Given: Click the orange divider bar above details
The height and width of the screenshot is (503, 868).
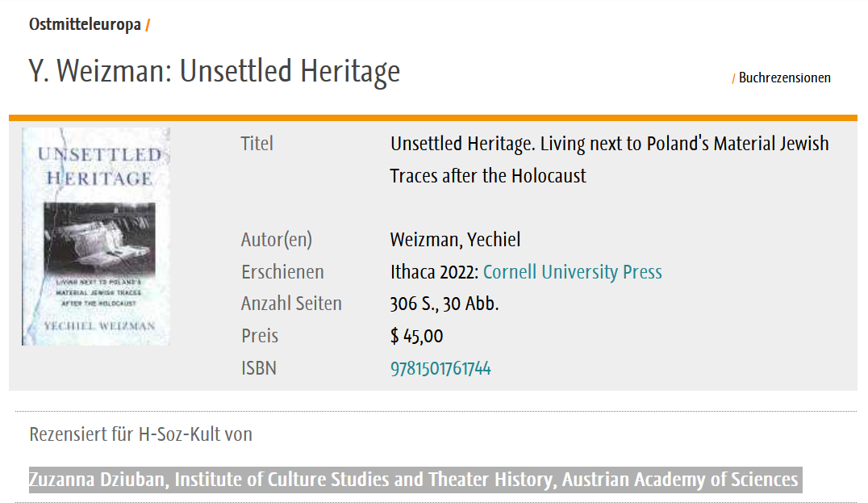Looking at the screenshot, I should (432, 118).
